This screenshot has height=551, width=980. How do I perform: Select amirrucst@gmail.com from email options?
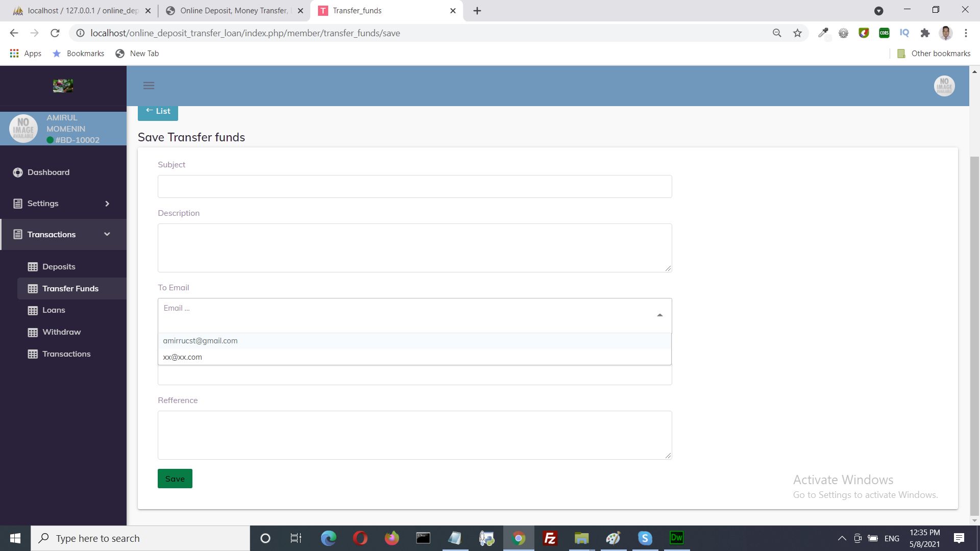[x=200, y=341]
